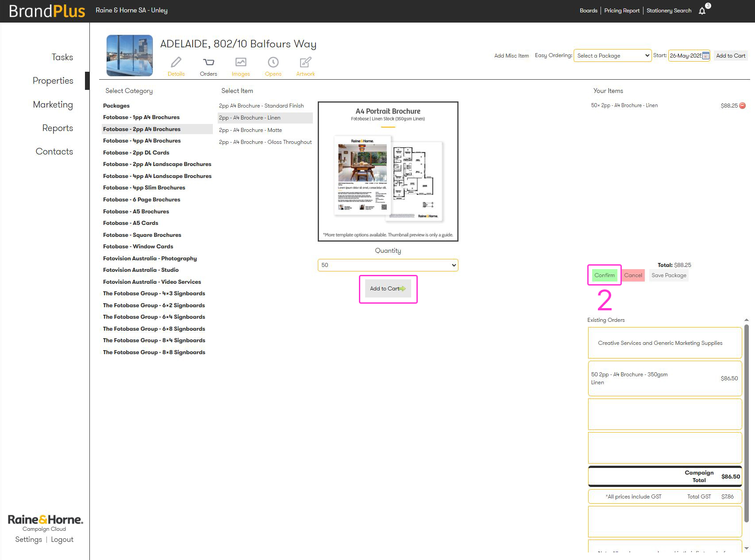The image size is (755, 560).
Task: Choose 2pp - A4 Brochure - Gloss Throughout
Action: tap(265, 142)
